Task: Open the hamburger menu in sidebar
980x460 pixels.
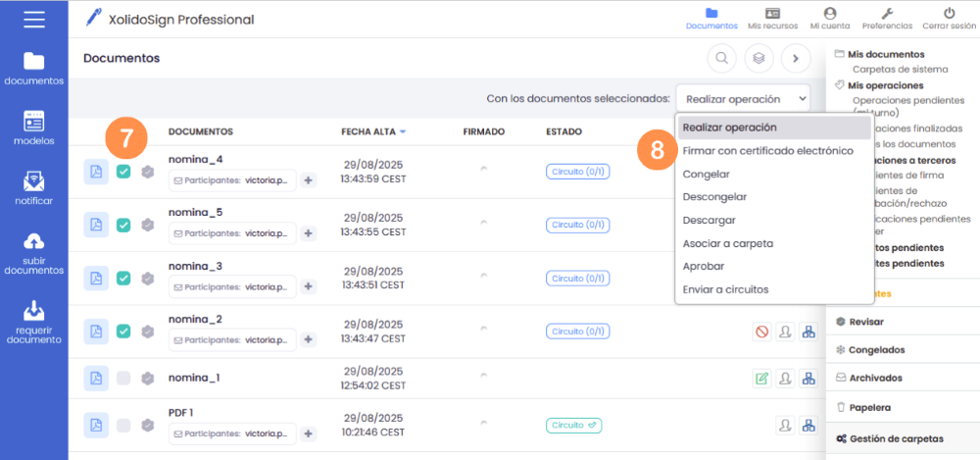Action: coord(33,19)
